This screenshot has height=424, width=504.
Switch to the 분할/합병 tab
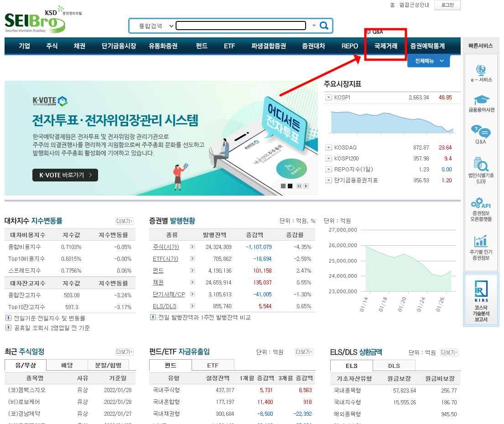(x=108, y=365)
